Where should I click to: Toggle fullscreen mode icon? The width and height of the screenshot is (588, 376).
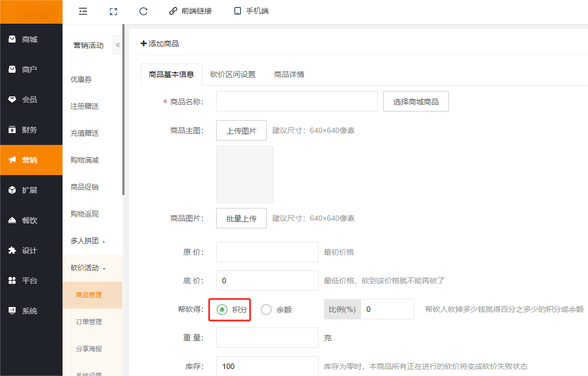(113, 11)
